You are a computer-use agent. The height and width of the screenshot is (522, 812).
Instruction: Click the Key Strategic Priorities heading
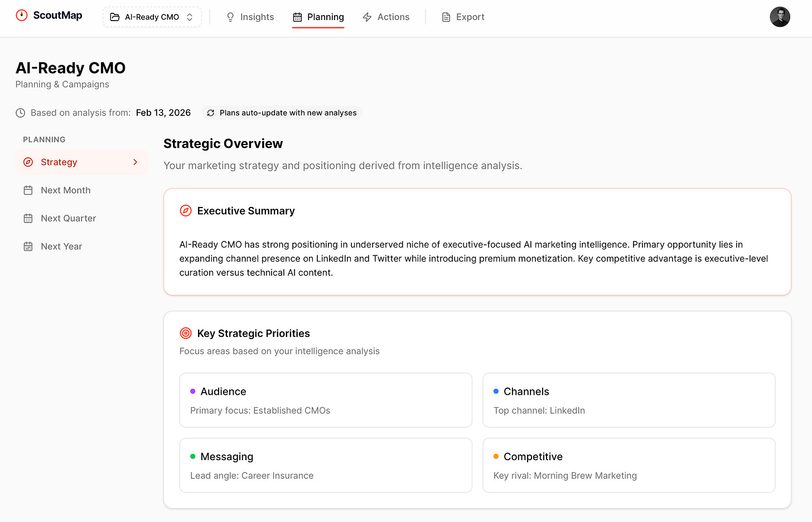(254, 333)
